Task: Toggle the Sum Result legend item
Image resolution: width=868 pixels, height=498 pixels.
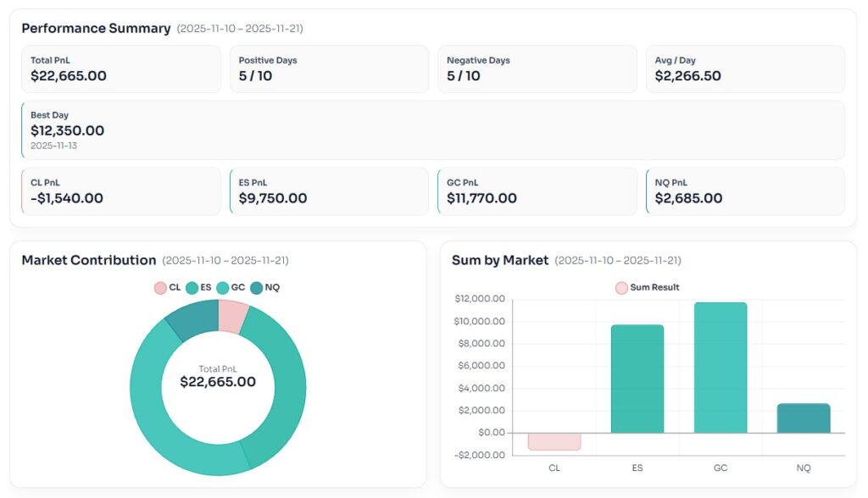Action: coord(648,288)
